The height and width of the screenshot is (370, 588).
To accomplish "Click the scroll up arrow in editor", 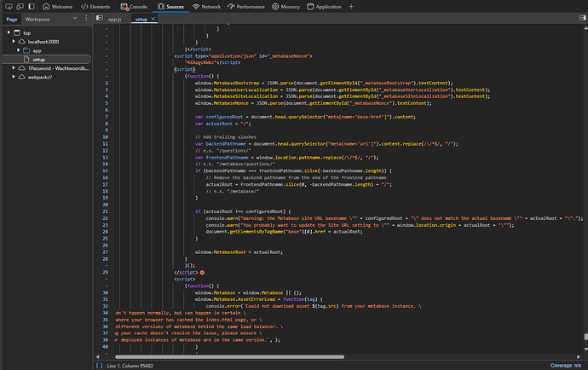I will [x=585, y=28].
